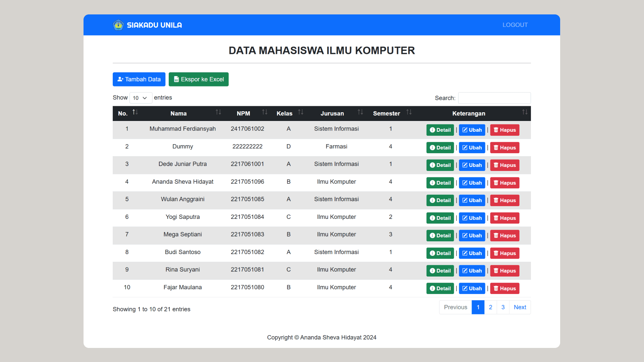Open Detail for Fajar Maulana

click(x=440, y=289)
